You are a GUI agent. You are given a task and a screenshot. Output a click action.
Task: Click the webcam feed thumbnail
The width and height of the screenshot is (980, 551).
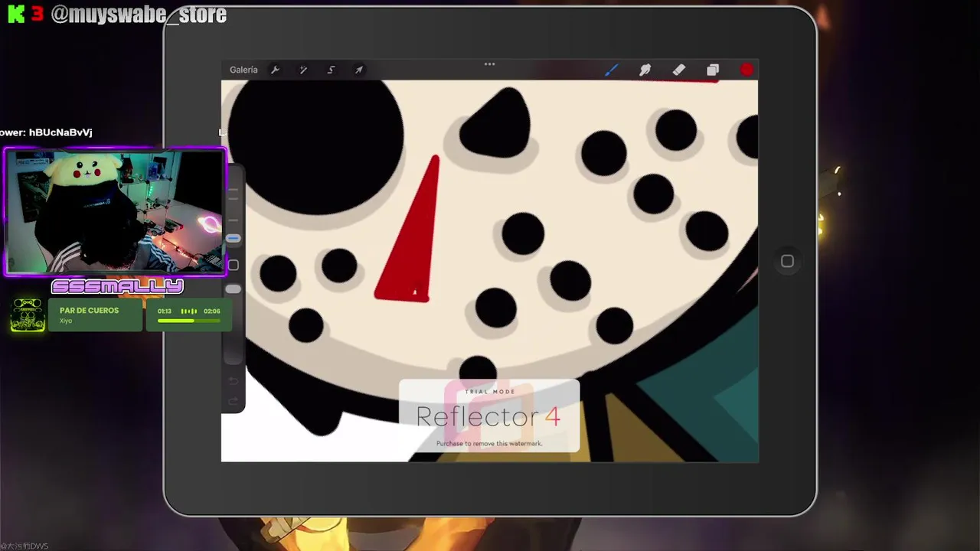click(x=115, y=211)
